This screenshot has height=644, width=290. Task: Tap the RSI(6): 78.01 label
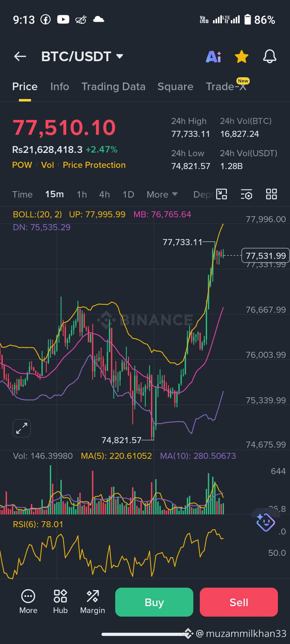(38, 524)
